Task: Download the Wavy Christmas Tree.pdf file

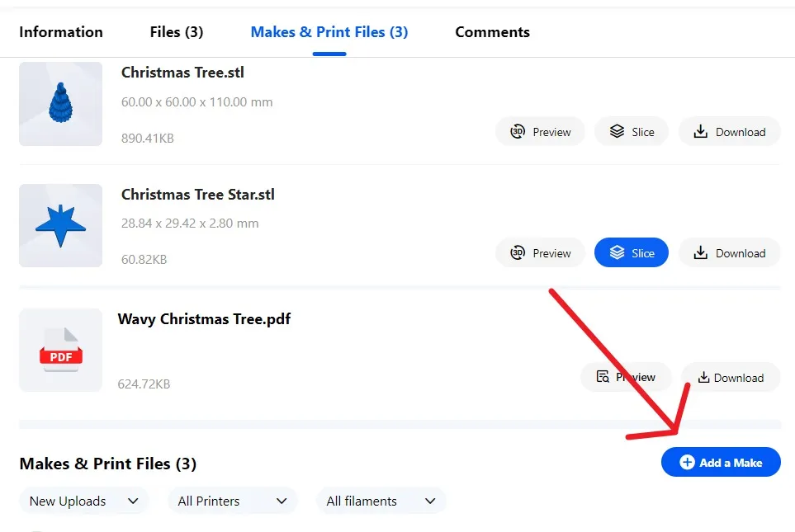Action: [x=731, y=377]
